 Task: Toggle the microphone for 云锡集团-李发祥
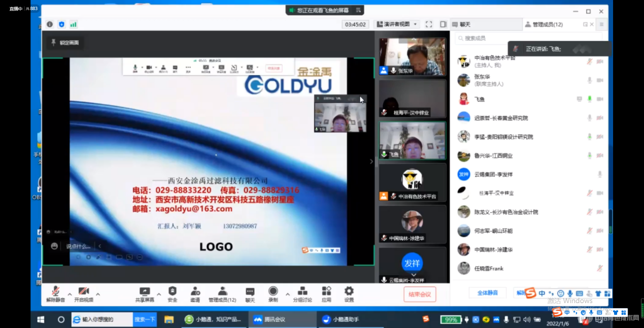[x=599, y=174]
